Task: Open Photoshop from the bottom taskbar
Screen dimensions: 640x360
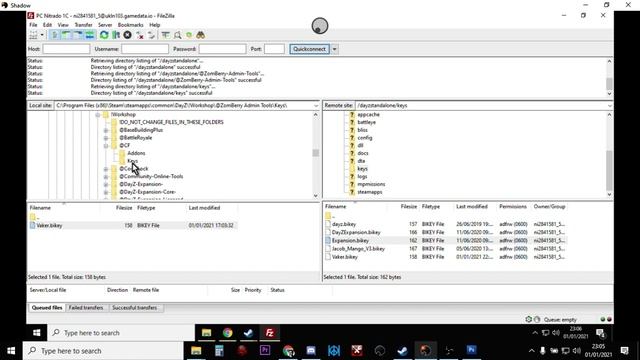Action: pos(471,351)
